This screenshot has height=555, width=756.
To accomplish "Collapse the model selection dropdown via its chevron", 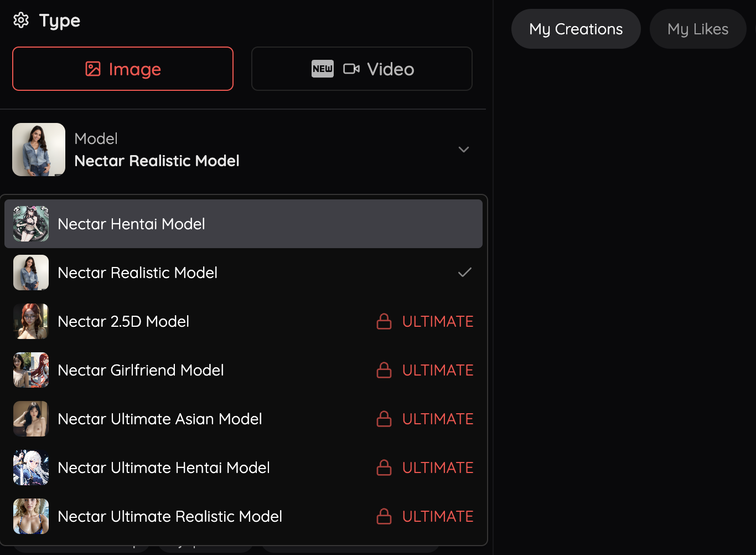I will tap(464, 150).
